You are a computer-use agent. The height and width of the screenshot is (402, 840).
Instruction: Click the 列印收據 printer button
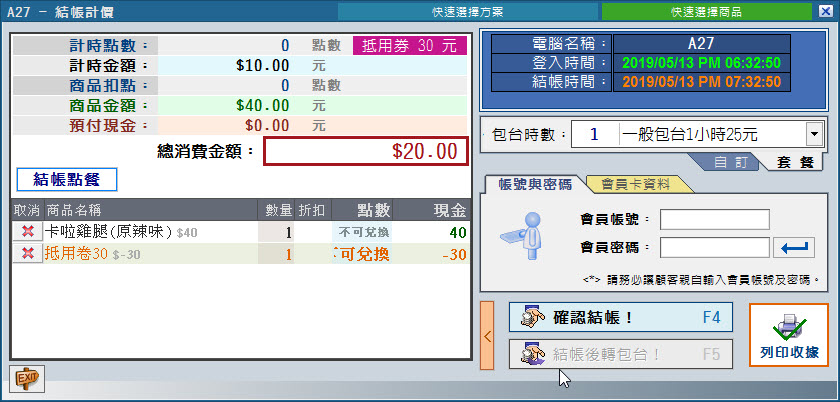789,335
